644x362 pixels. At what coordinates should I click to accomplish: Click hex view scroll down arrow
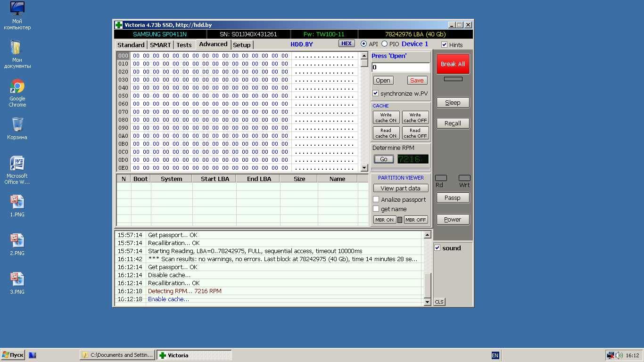(x=364, y=168)
